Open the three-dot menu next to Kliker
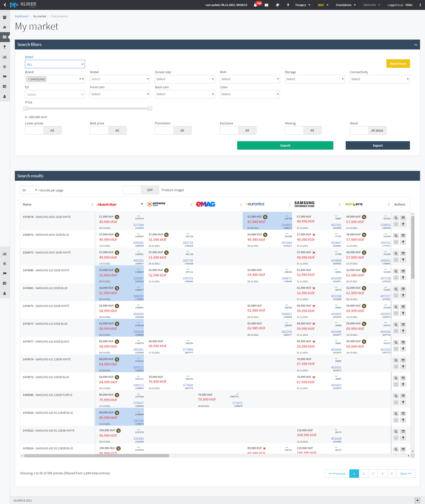This screenshot has height=504, width=425. click(x=420, y=5)
